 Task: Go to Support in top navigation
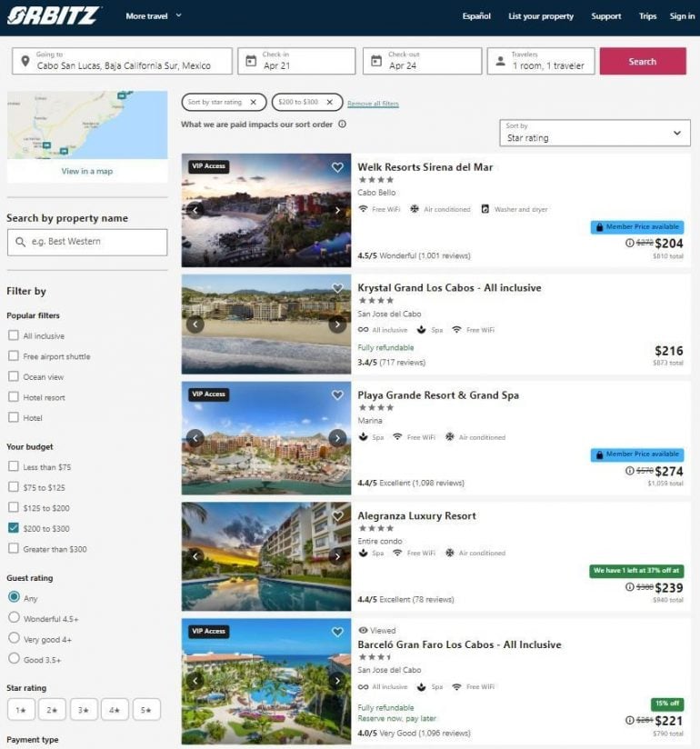click(x=606, y=16)
